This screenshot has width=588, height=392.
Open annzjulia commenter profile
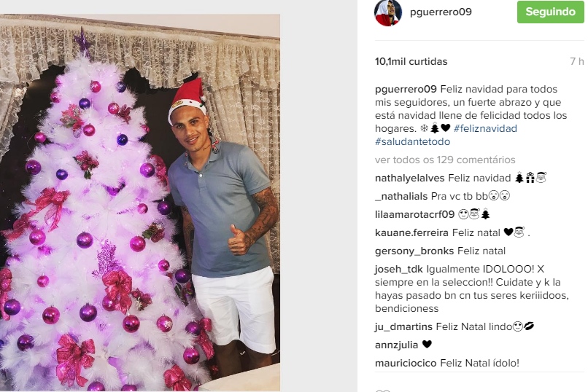tap(396, 345)
